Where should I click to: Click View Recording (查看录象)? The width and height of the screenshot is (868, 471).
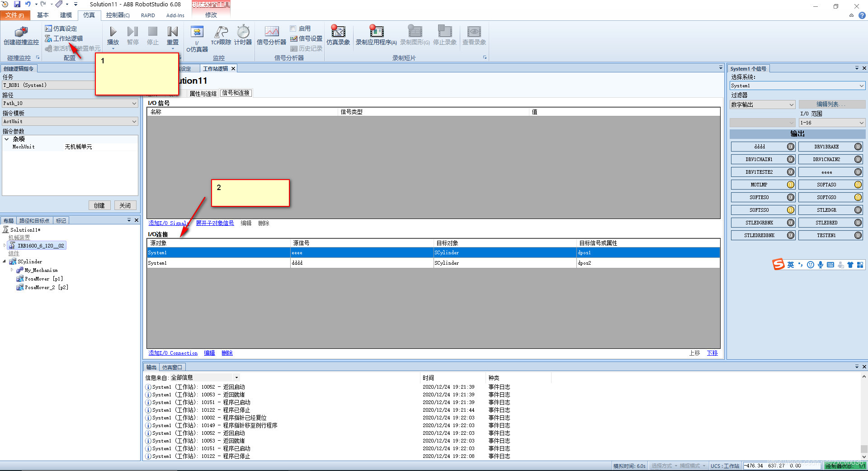click(x=474, y=36)
